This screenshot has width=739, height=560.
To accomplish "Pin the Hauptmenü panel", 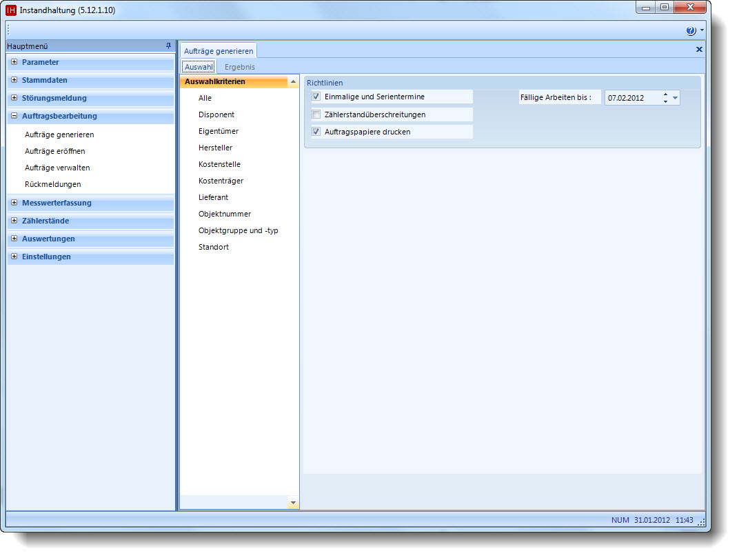I will (x=168, y=46).
